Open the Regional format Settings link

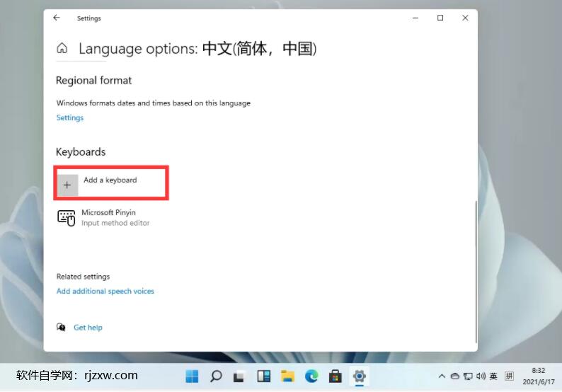(x=70, y=117)
